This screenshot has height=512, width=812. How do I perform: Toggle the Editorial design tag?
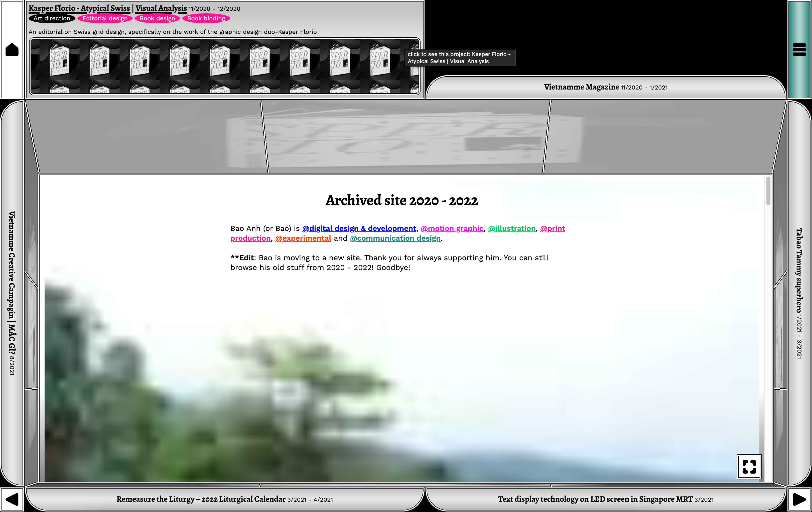point(105,19)
